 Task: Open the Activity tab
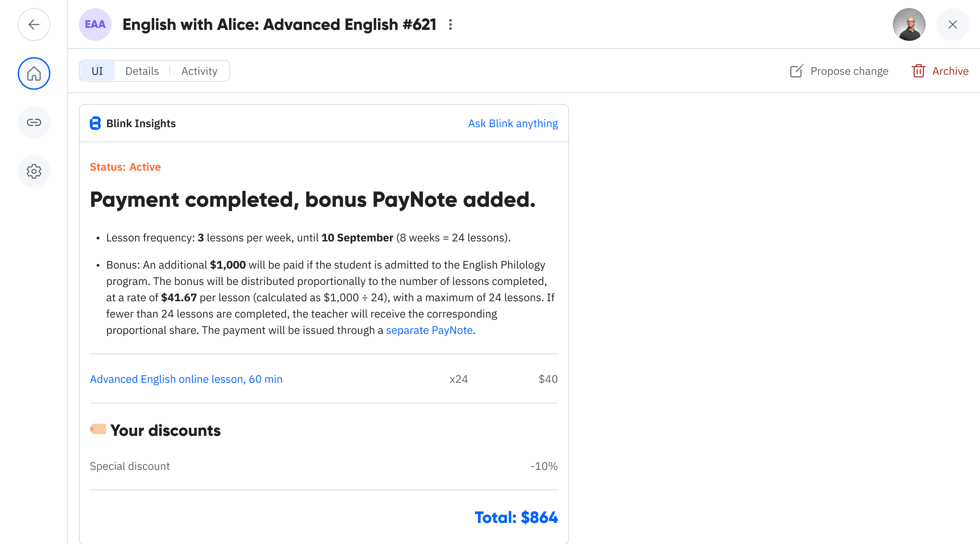point(199,71)
